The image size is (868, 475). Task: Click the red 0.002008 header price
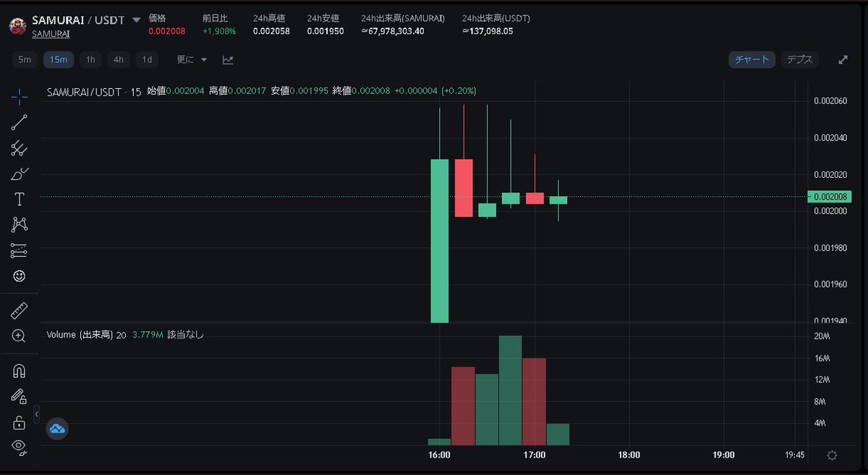click(x=167, y=31)
